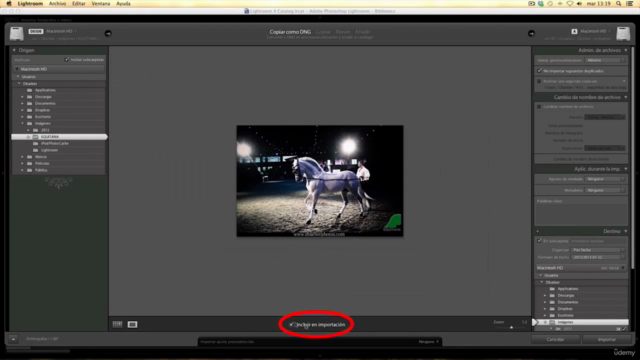Enable Realizar una segunda copia en
640x360 pixels.
click(539, 81)
